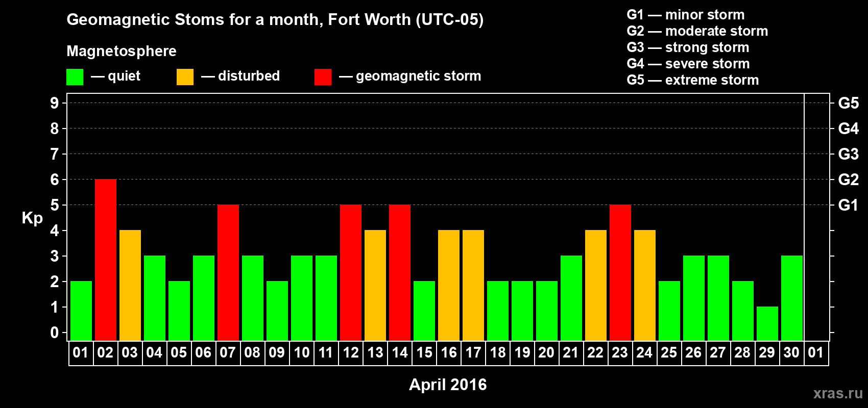Image resolution: width=868 pixels, height=408 pixels.
Task: Select the red bar for April 07
Action: point(228,273)
